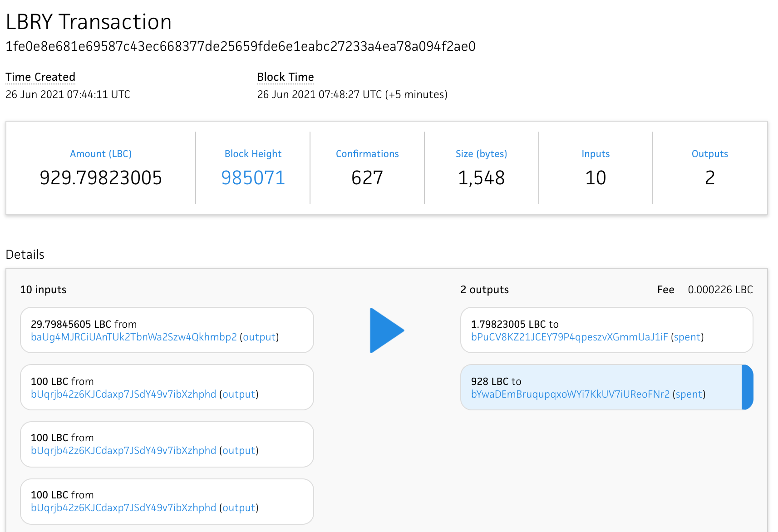Select the transaction hash text

click(x=241, y=46)
